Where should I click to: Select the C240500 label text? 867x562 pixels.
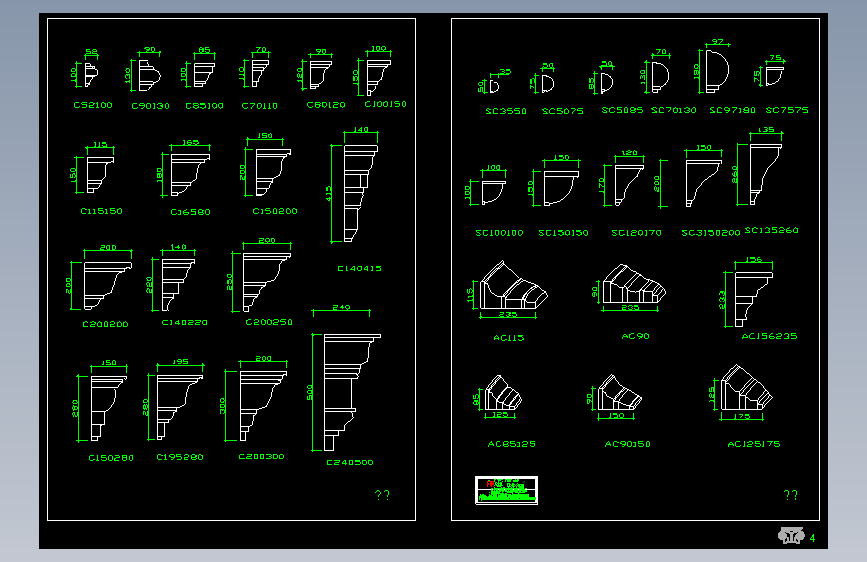[349, 462]
